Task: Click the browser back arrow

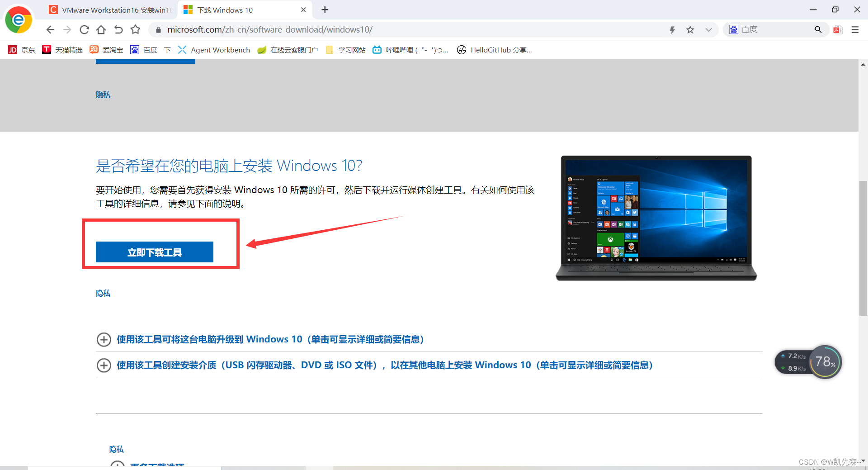Action: tap(50, 30)
